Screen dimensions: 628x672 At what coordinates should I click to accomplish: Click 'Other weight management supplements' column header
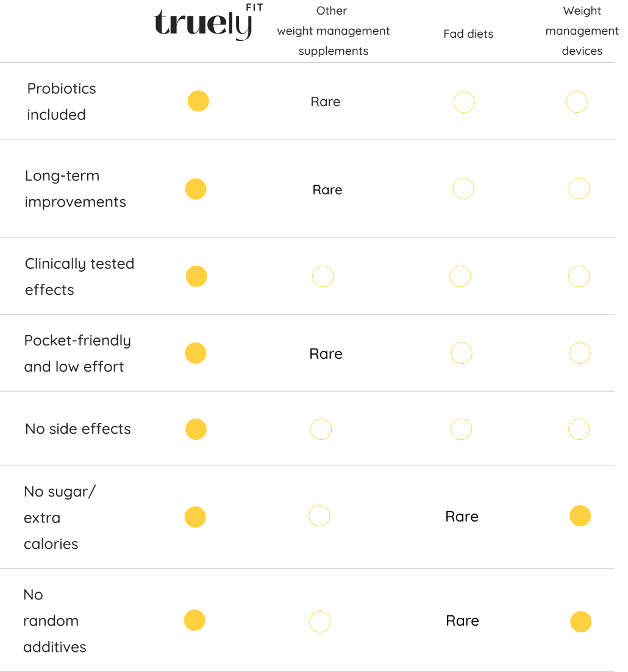[x=333, y=31]
